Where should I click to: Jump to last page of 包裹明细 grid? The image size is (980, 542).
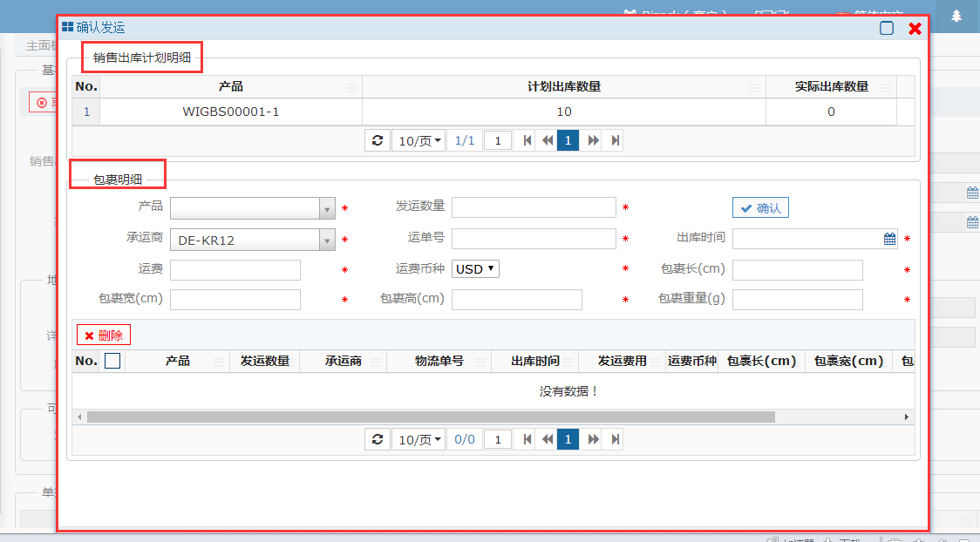(615, 439)
